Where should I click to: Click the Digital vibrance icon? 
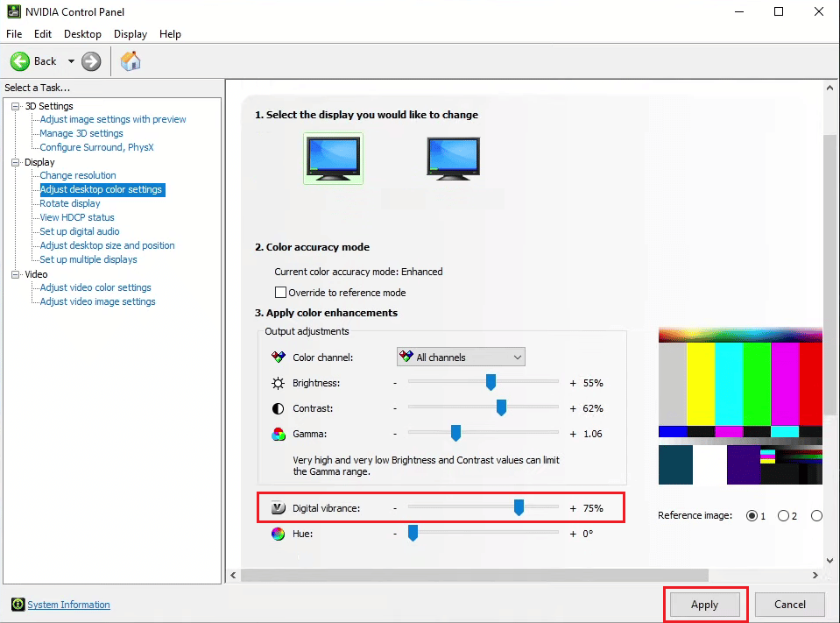point(279,508)
